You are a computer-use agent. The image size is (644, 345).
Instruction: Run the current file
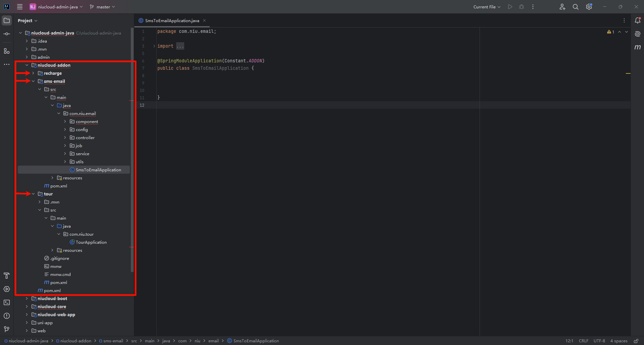510,7
